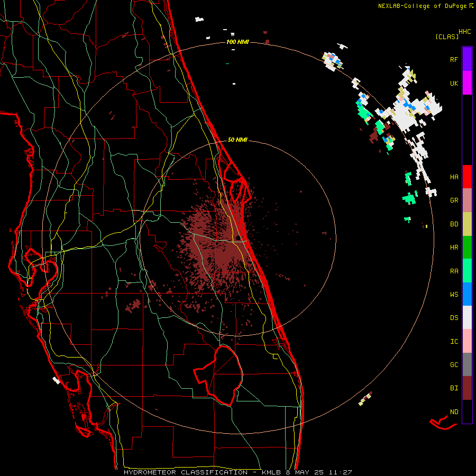Click the BD legend label
476x476 pixels.
coord(454,224)
